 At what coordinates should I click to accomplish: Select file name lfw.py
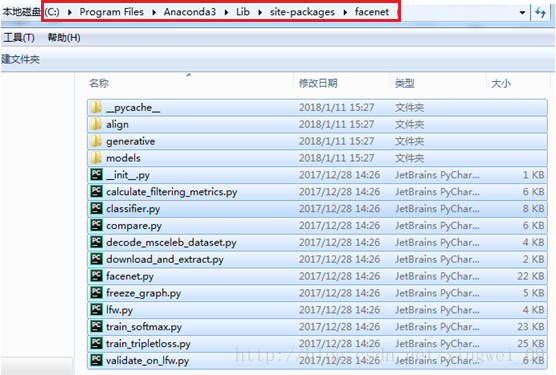tap(119, 310)
